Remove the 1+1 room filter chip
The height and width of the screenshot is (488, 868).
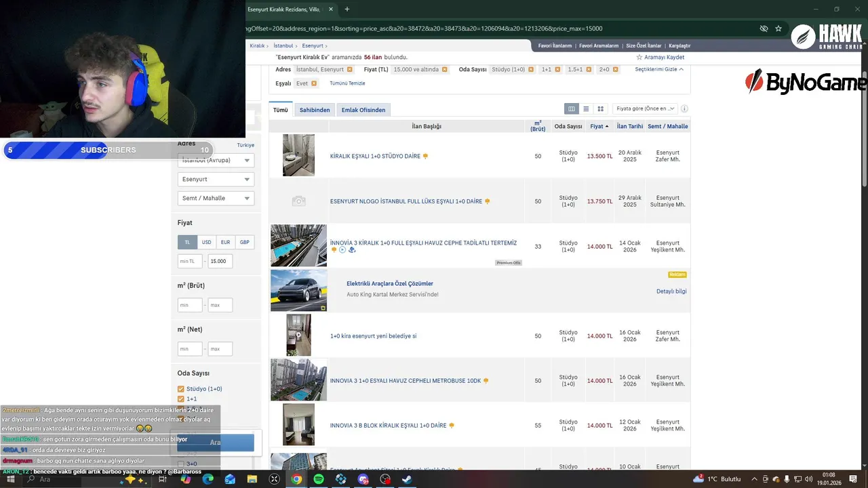click(x=557, y=69)
